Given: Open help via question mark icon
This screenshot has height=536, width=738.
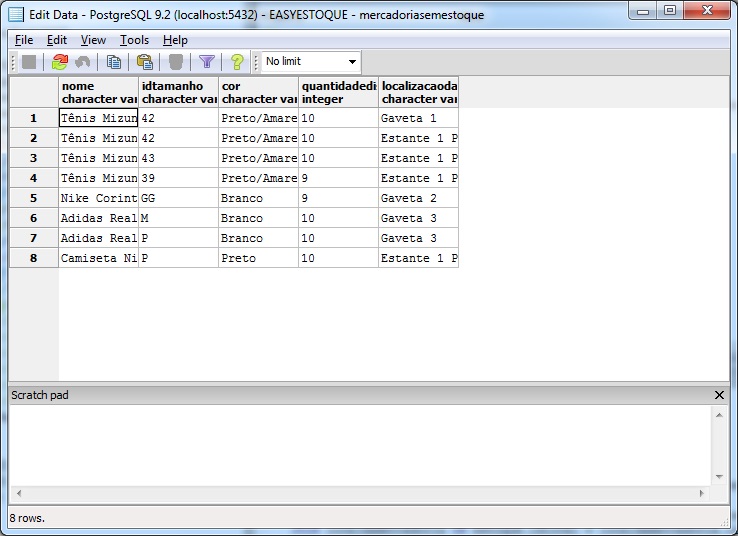Looking at the screenshot, I should (x=237, y=62).
